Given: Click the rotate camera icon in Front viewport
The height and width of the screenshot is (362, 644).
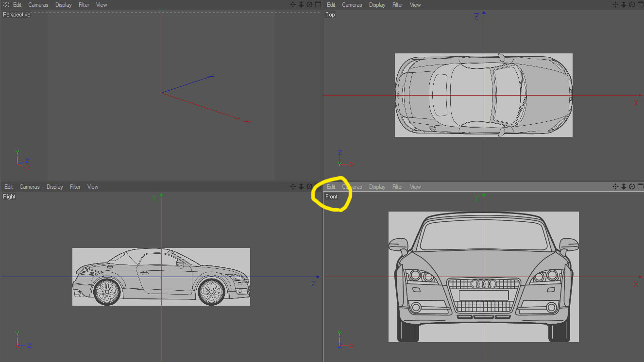Looking at the screenshot, I should tap(632, 187).
